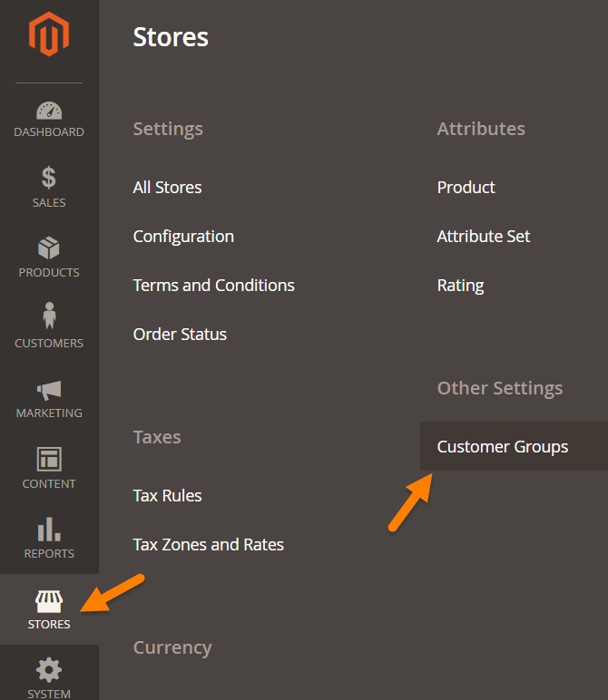Viewport: 608px width, 700px height.
Task: Open the Customers person icon
Action: (49, 317)
